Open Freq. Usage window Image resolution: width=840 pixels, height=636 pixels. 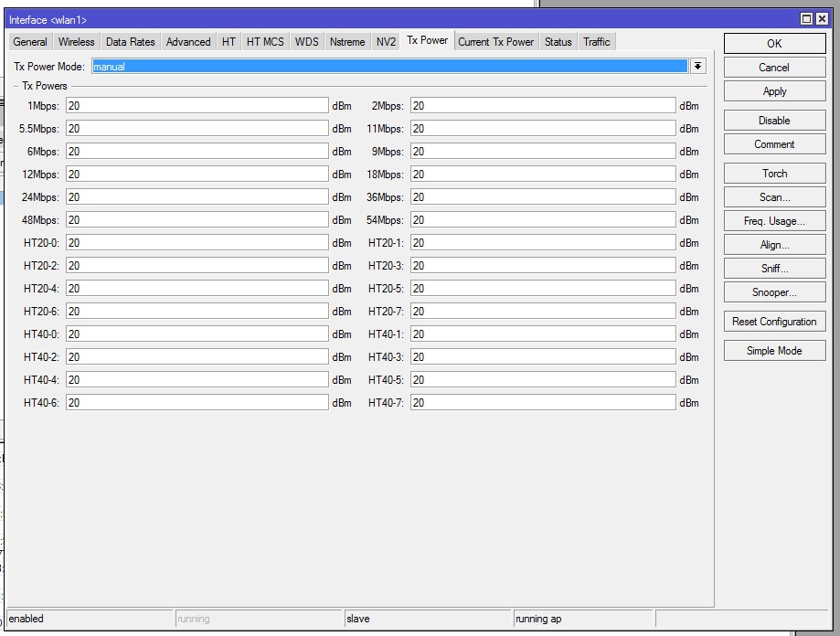coord(774,221)
